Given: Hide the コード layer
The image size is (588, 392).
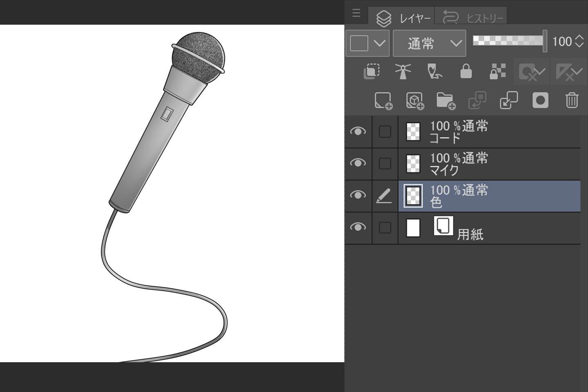Looking at the screenshot, I should click(x=358, y=131).
